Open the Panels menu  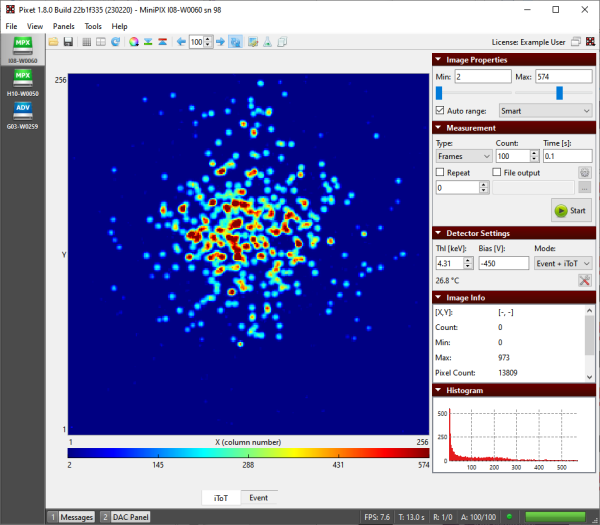(x=64, y=26)
